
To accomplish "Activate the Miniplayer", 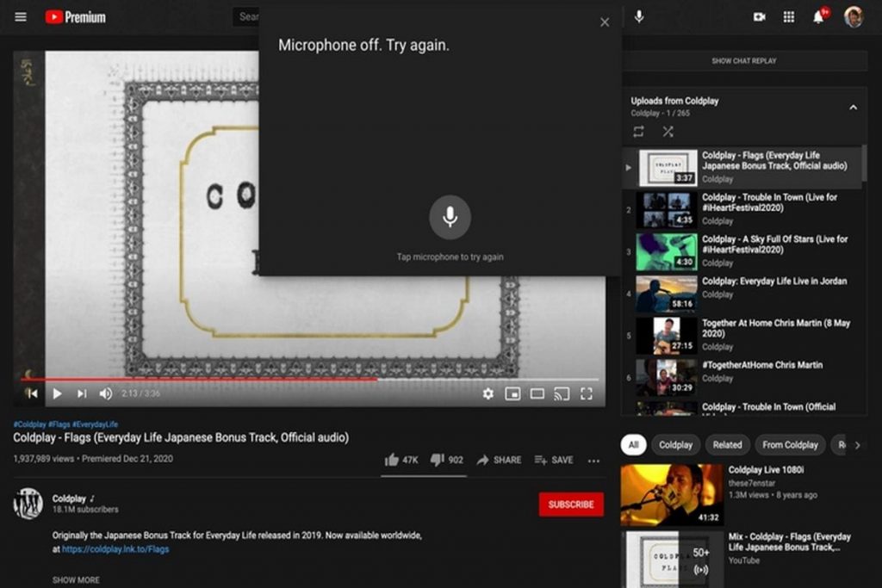I will [x=512, y=394].
